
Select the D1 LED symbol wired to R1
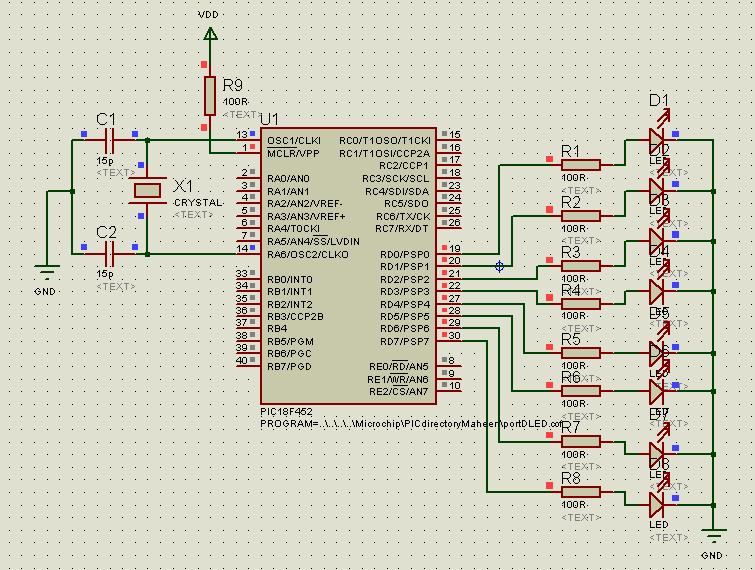pos(657,140)
